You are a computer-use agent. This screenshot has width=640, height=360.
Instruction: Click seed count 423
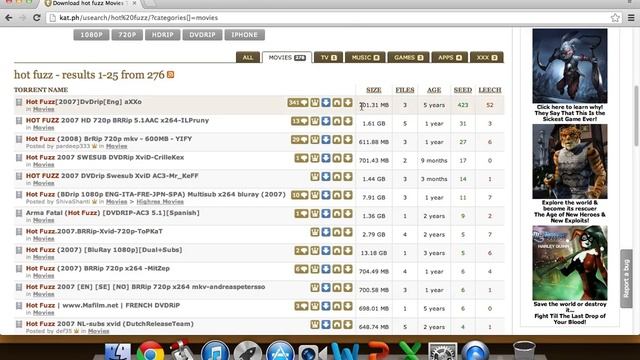pyautogui.click(x=463, y=105)
